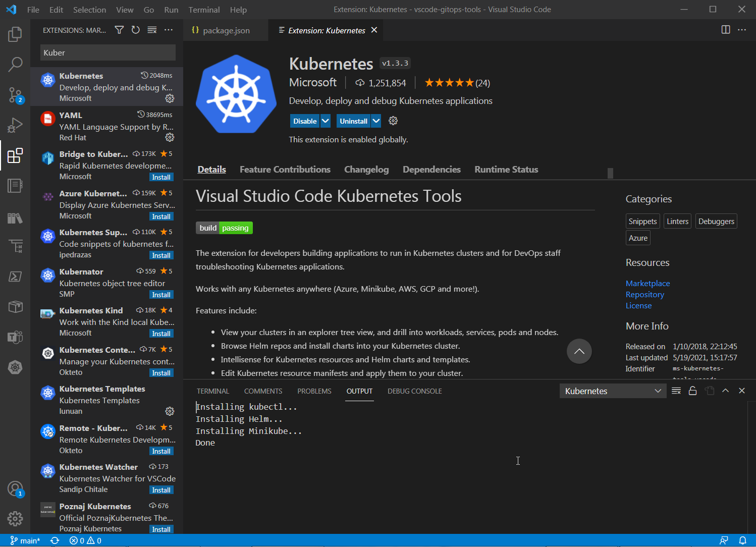
Task: Open the Accounts icon in the activity bar
Action: coord(15,488)
